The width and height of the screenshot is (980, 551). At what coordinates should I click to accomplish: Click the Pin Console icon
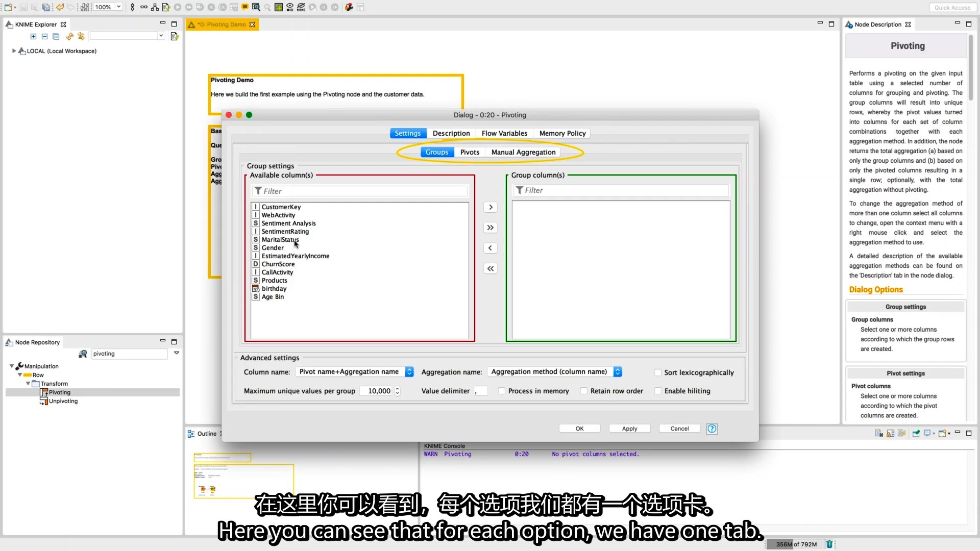916,433
